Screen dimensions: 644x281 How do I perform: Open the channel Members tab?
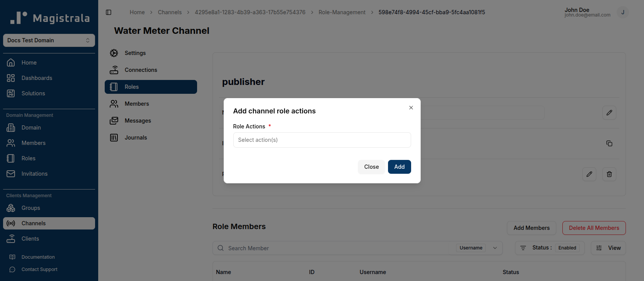coord(151,104)
